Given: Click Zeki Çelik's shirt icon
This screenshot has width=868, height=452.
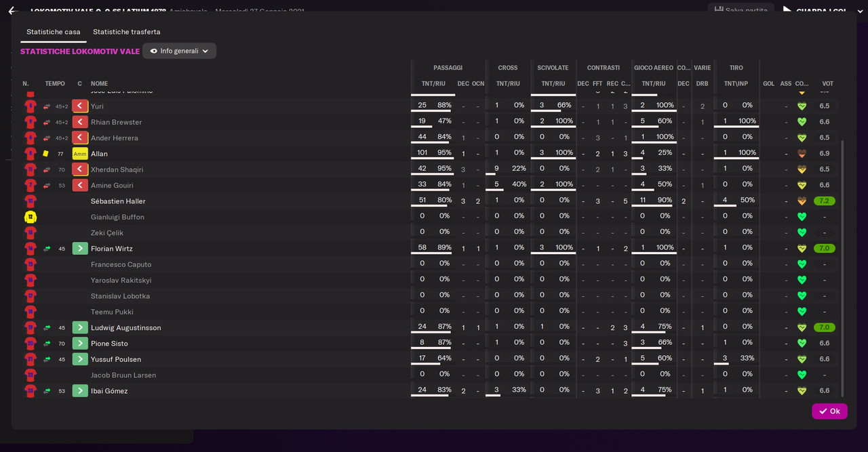Looking at the screenshot, I should tap(30, 232).
